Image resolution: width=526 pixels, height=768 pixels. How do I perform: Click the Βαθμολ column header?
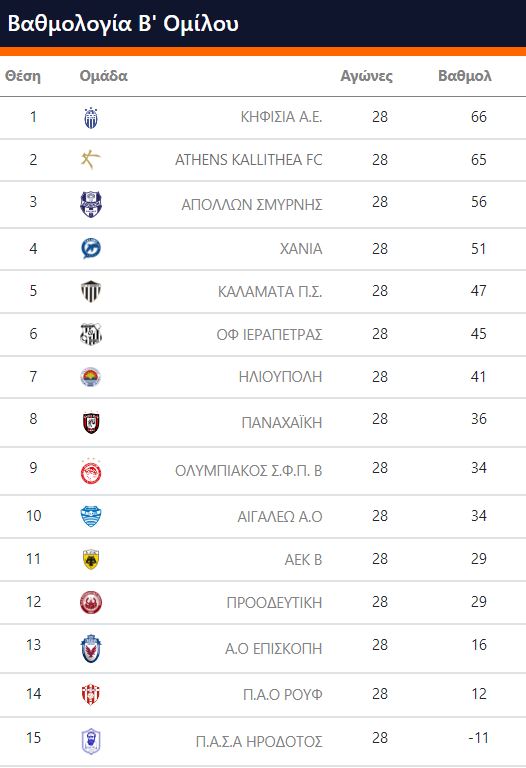coord(465,76)
